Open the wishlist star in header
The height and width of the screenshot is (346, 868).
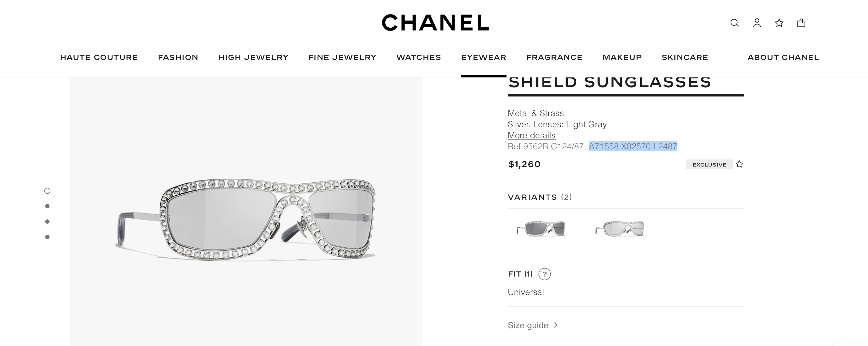(x=779, y=23)
